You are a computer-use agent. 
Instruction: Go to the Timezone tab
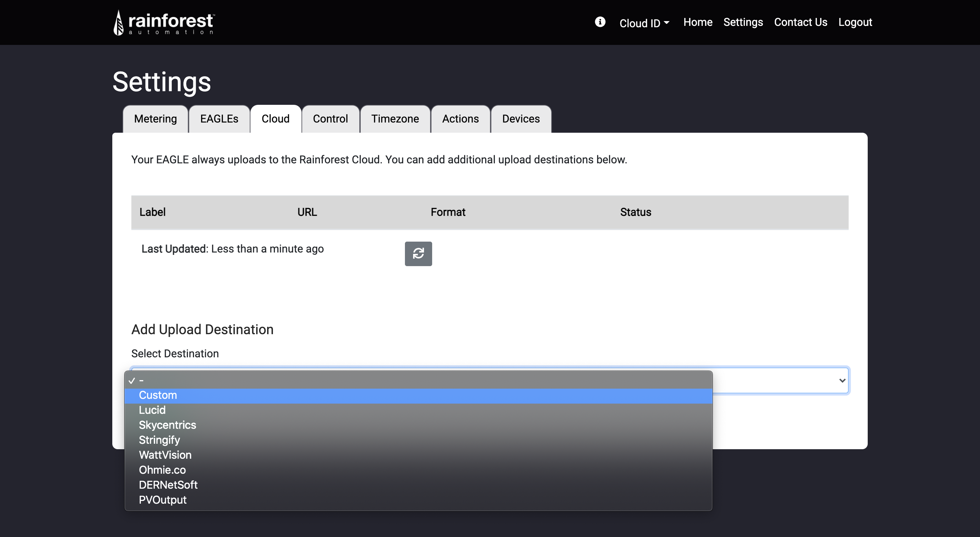click(x=395, y=119)
